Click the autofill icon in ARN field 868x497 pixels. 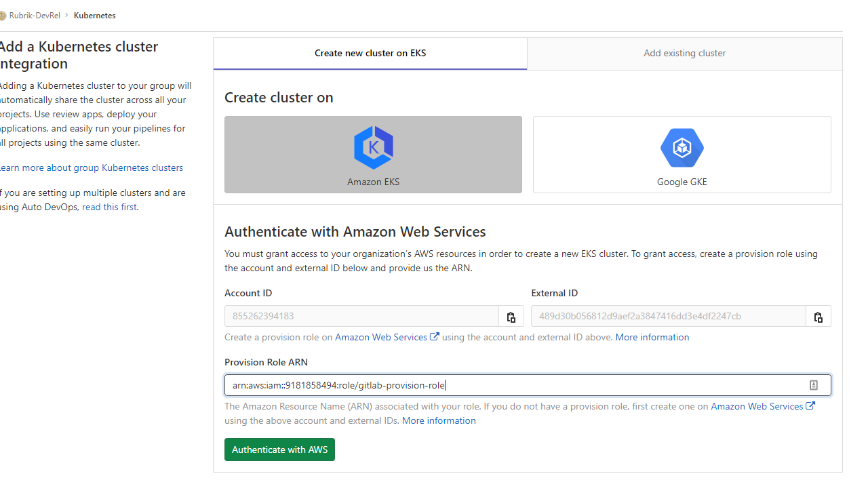[814, 385]
